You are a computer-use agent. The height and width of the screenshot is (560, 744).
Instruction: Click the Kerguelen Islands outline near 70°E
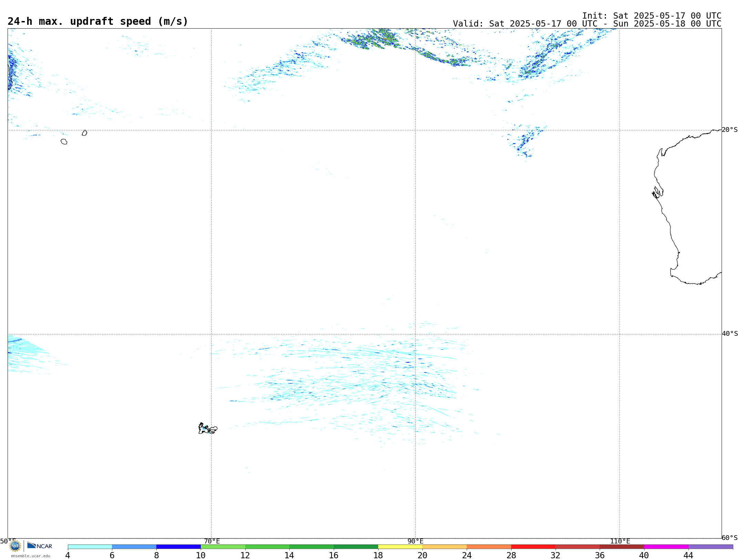pos(208,428)
